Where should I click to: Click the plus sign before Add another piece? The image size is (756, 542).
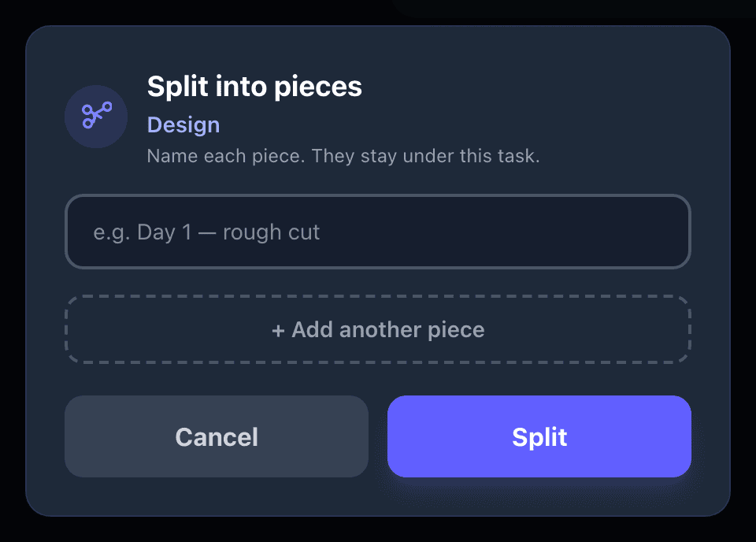click(x=278, y=331)
